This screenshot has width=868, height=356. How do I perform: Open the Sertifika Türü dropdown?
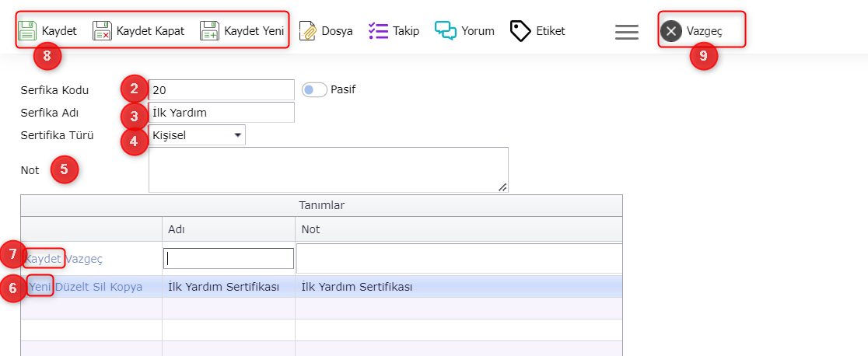tap(197, 135)
